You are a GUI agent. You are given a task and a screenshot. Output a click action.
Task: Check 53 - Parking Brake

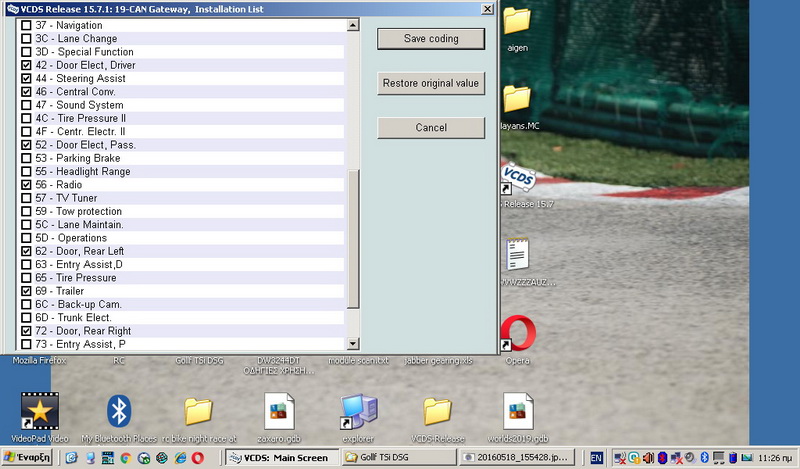[x=26, y=158]
